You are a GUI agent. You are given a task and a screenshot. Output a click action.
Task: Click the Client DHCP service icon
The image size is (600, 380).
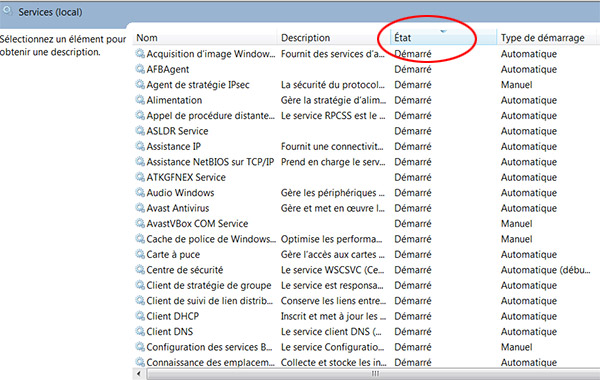click(140, 316)
